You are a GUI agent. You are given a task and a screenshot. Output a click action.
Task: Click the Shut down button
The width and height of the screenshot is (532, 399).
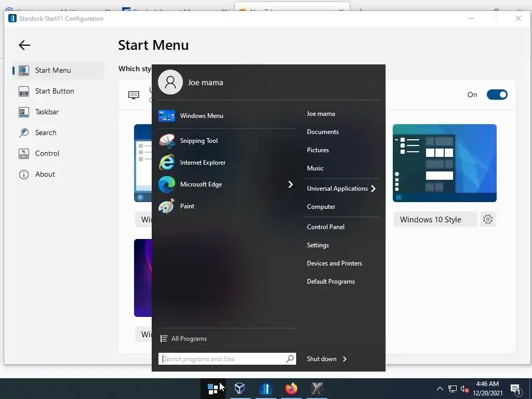[x=321, y=359]
